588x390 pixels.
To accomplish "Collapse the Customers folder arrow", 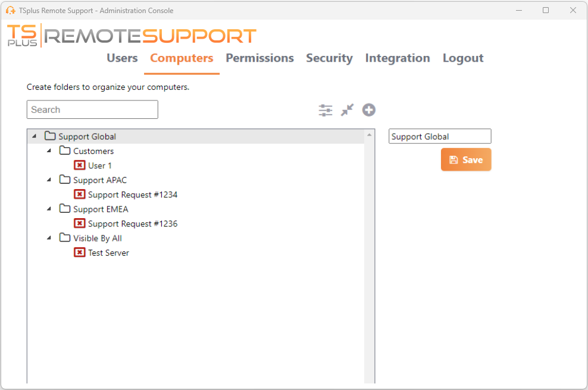I will point(49,150).
